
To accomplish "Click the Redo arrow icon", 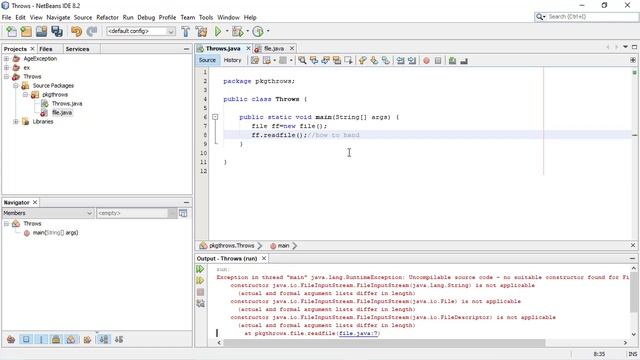I will tap(92, 31).
